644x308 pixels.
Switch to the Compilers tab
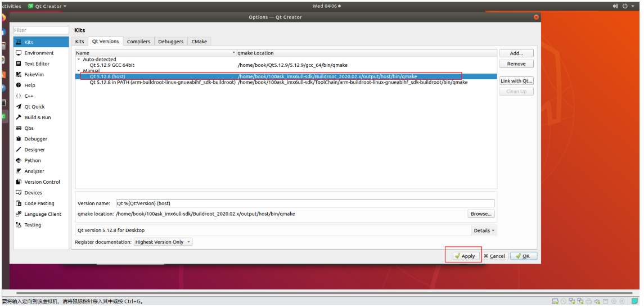pos(139,42)
